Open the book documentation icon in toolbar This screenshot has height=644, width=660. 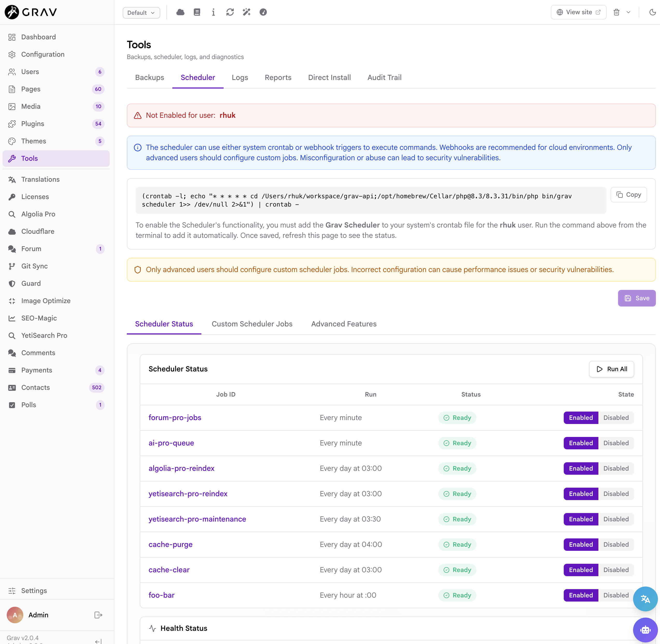click(x=197, y=12)
